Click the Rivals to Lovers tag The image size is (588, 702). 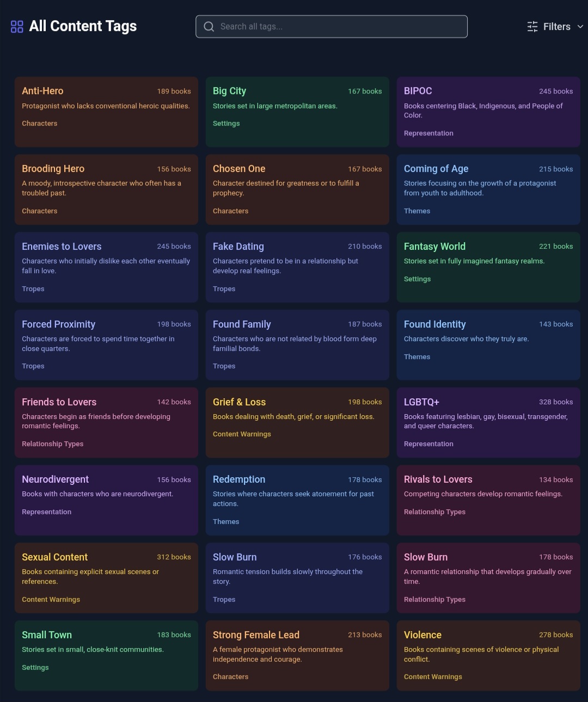tap(488, 500)
